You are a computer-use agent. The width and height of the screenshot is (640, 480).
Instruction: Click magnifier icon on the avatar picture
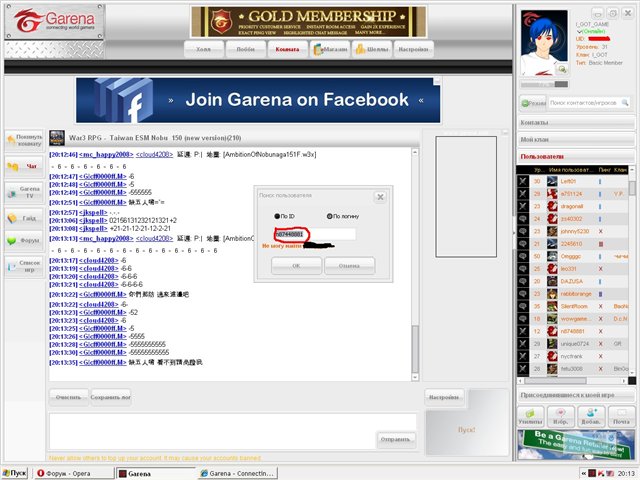point(562,69)
